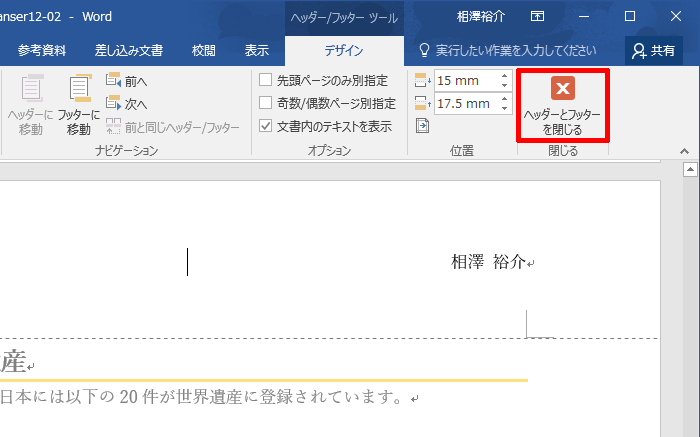Increase the 17.5 mm footer distance spinner
Screen dimensions: 700x437
coord(504,99)
